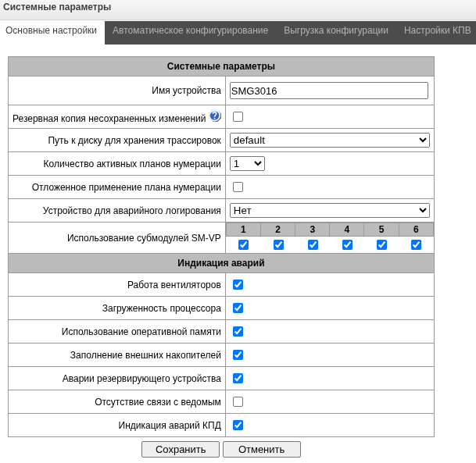Disable processor load alarm checkbox
Viewport: 476px width, 463px height.
238,308
